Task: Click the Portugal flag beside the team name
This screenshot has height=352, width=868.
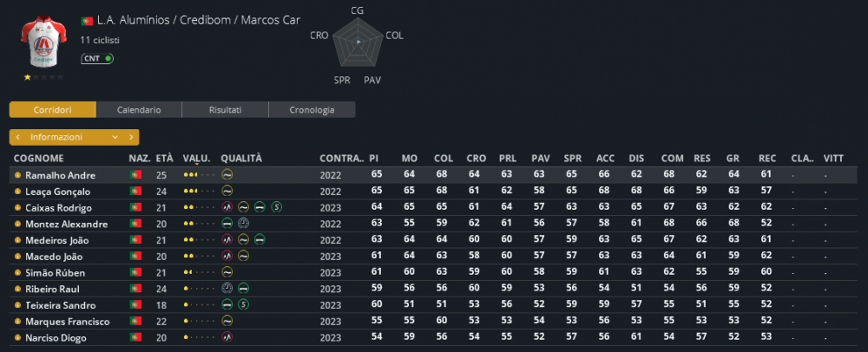Action: (x=86, y=21)
